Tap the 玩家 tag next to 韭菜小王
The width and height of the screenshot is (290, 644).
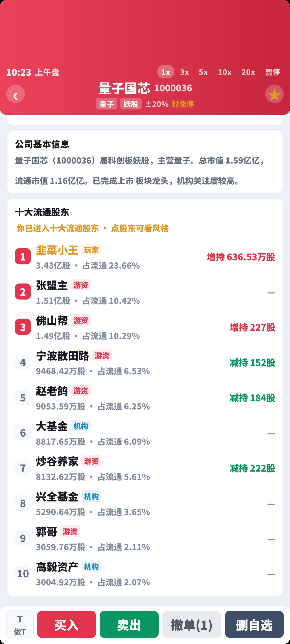coord(91,250)
